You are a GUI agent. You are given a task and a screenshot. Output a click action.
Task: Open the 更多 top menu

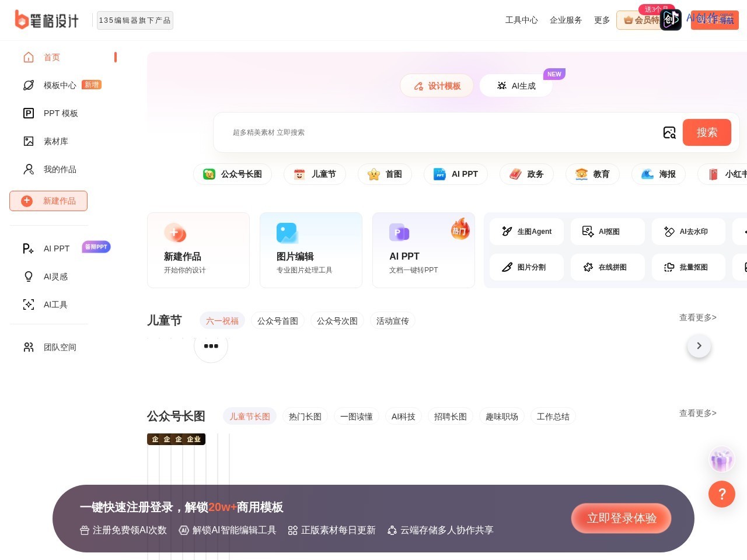click(602, 20)
